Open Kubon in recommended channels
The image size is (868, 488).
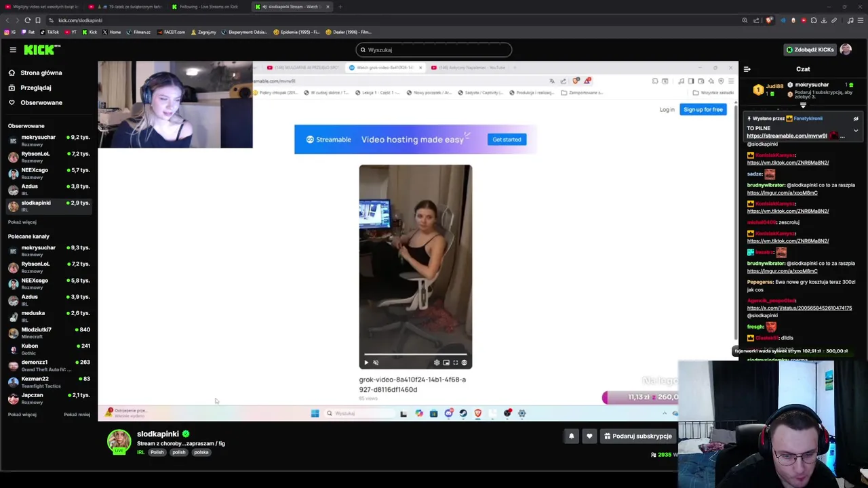49,348
